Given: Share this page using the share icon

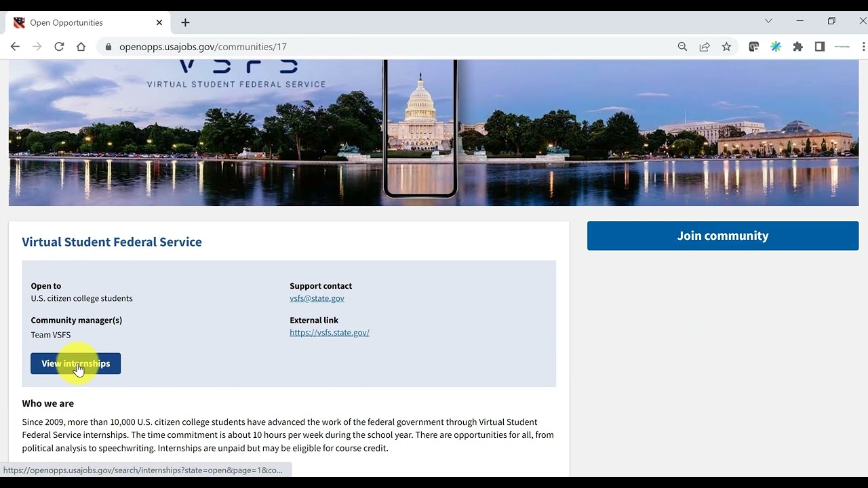Looking at the screenshot, I should tap(705, 47).
